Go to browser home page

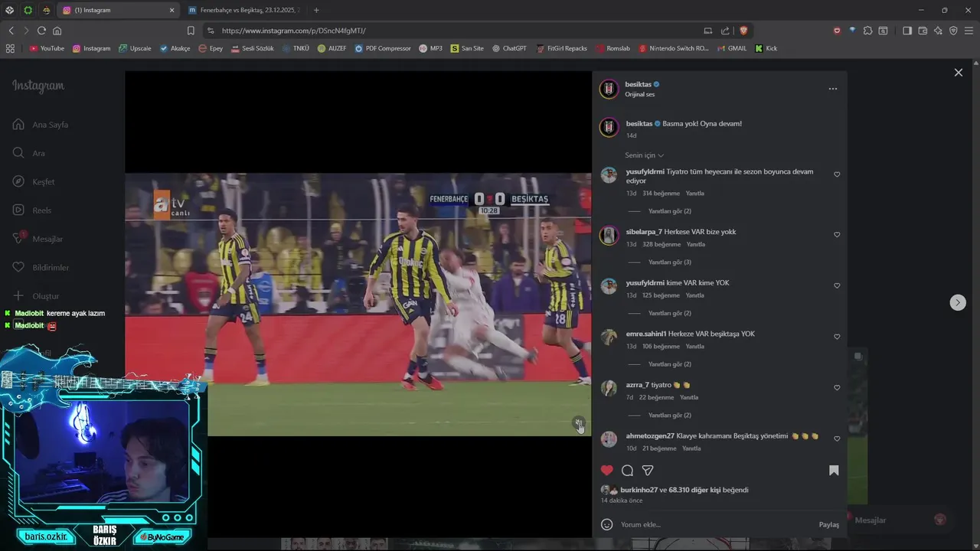coord(57,31)
